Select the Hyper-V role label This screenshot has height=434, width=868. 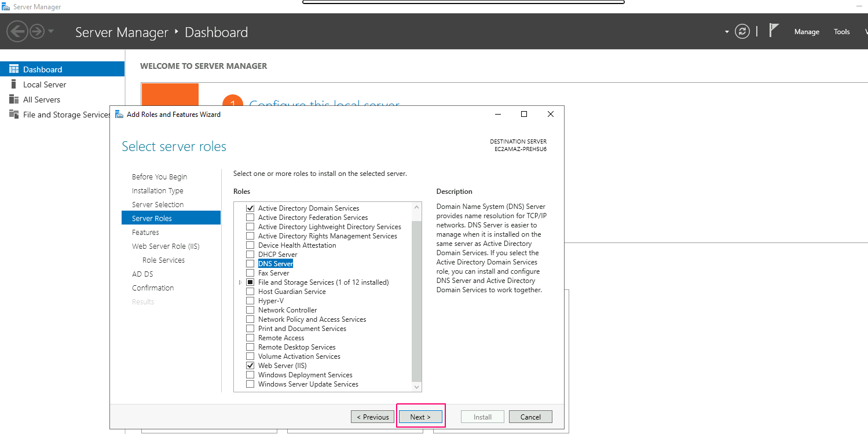(271, 301)
